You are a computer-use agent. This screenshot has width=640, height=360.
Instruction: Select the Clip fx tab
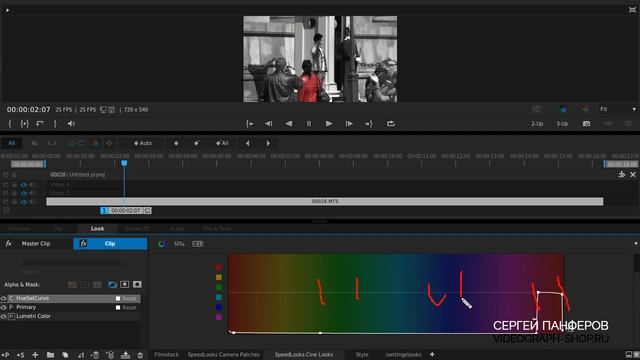click(110, 244)
